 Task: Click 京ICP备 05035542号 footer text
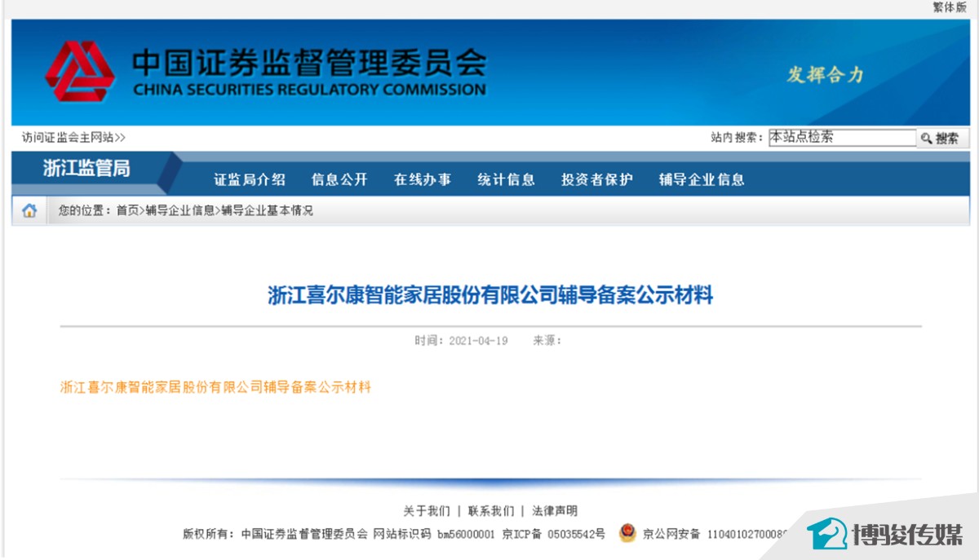pyautogui.click(x=554, y=534)
